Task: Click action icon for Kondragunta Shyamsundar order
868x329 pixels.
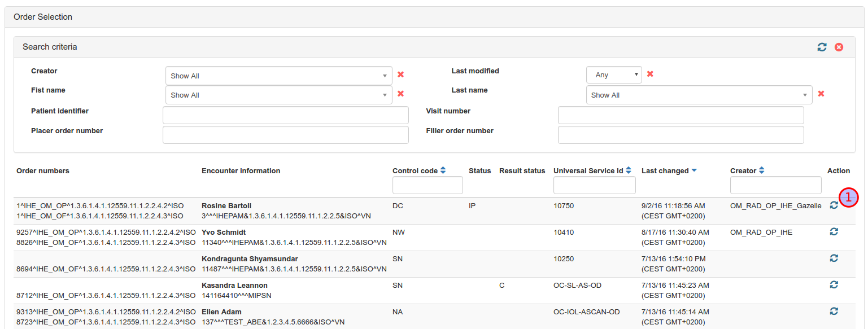Action: [834, 258]
